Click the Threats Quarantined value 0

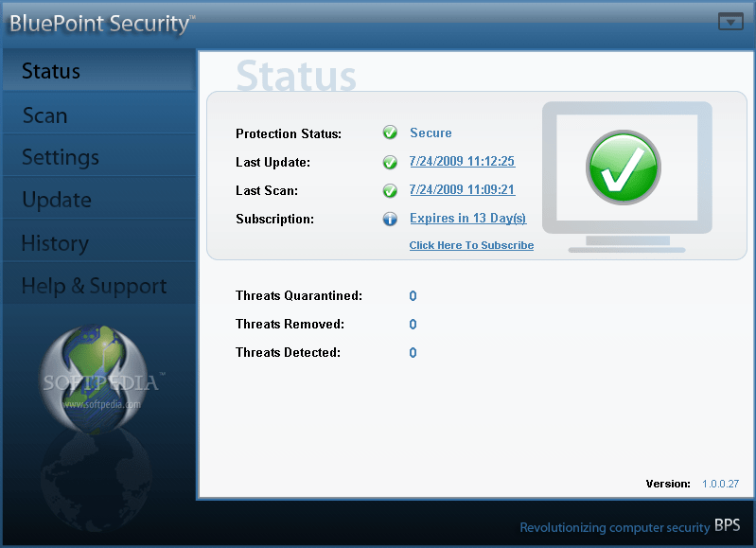pos(413,295)
